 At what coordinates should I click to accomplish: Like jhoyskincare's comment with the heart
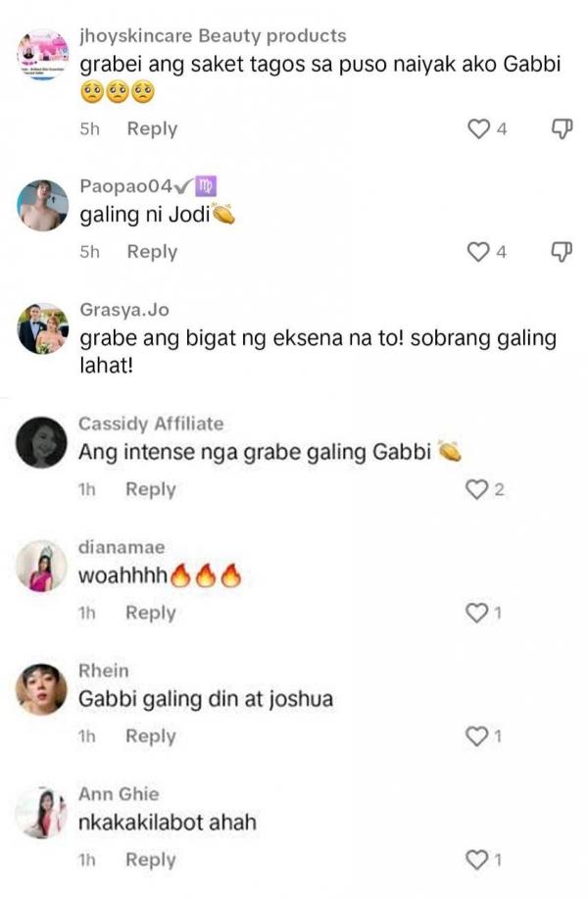pos(478,128)
